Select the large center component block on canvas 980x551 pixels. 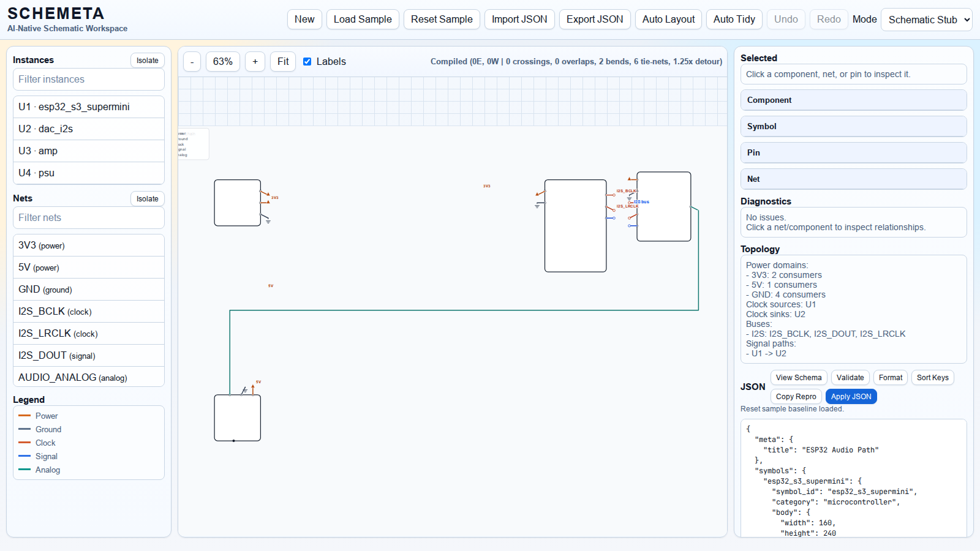(575, 226)
